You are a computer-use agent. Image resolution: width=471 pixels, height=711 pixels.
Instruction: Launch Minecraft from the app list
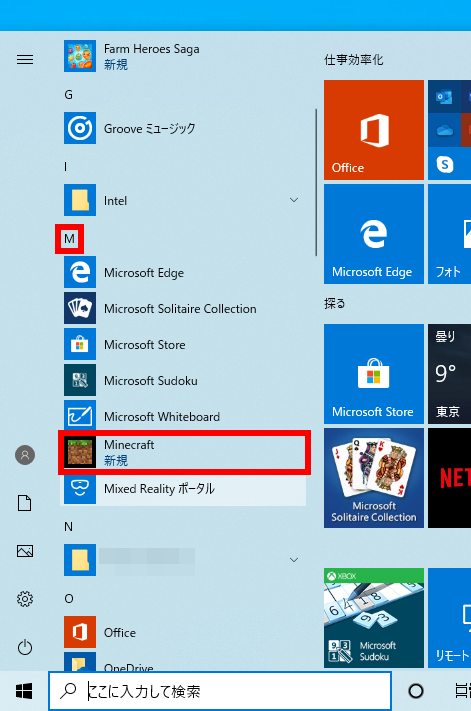[x=183, y=452]
